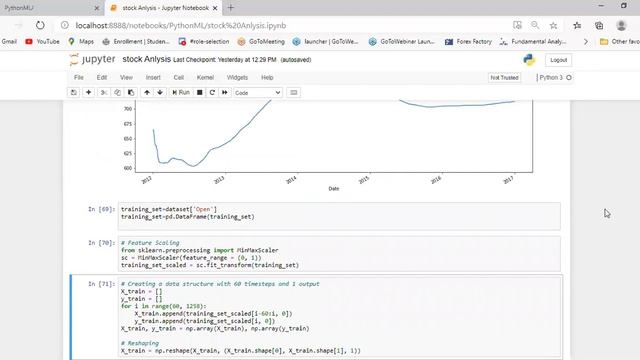This screenshot has height=360, width=640.
Task: Open the File menu
Action: tap(79, 78)
